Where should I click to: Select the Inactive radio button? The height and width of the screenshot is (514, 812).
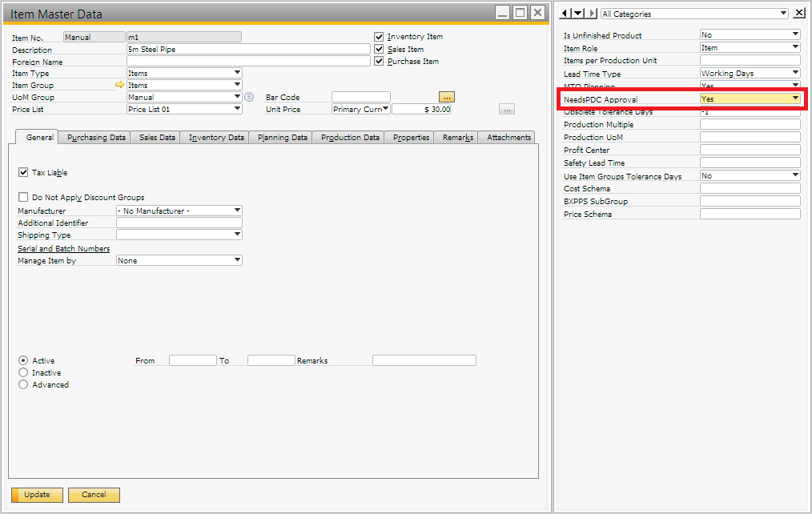pyautogui.click(x=23, y=372)
